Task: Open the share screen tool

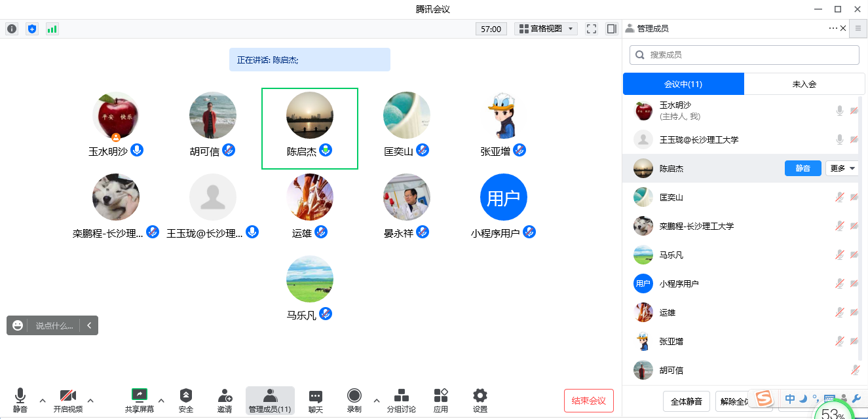Action: pos(139,400)
